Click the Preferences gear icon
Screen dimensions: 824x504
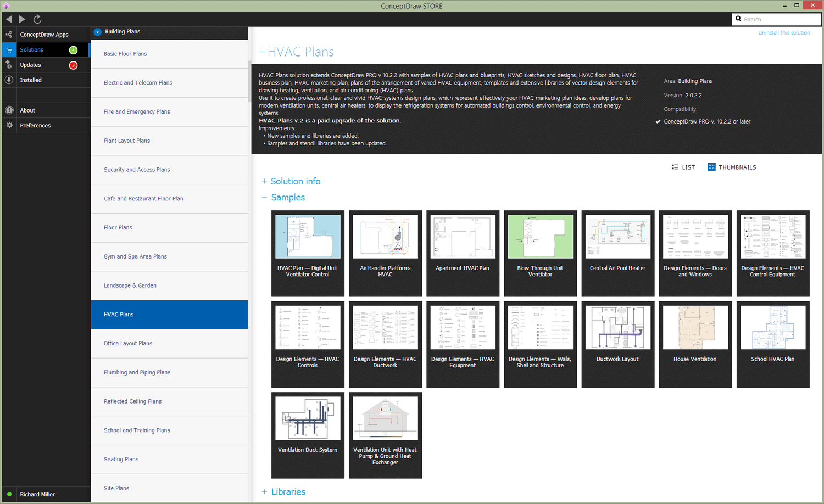click(9, 126)
